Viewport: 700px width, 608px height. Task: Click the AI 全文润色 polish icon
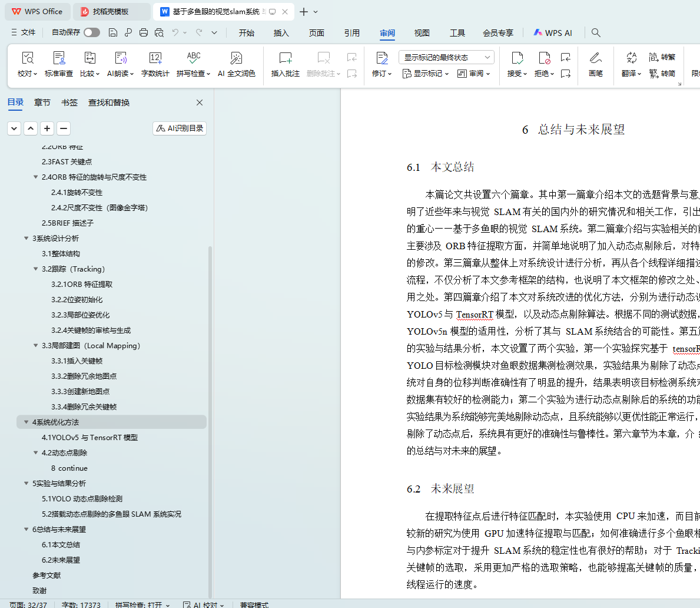point(236,58)
